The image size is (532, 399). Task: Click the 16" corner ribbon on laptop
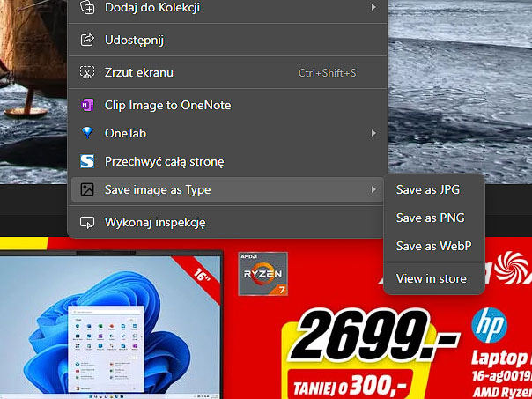pyautogui.click(x=202, y=276)
